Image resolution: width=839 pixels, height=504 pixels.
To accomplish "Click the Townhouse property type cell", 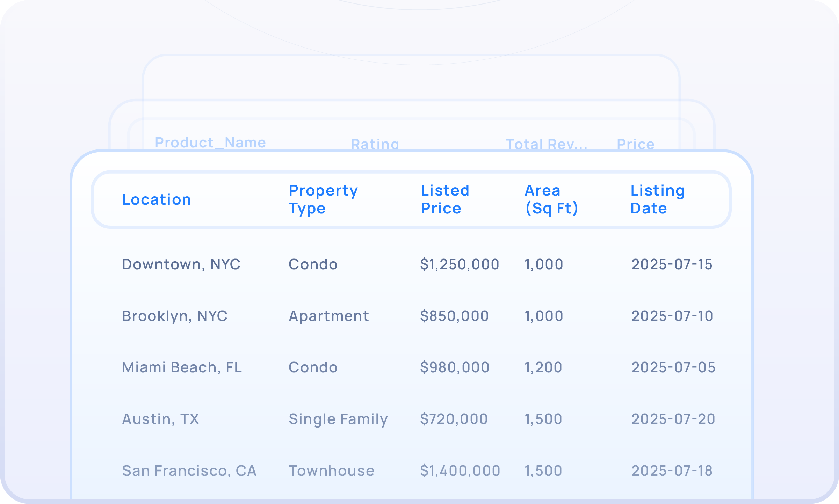I will point(331,471).
